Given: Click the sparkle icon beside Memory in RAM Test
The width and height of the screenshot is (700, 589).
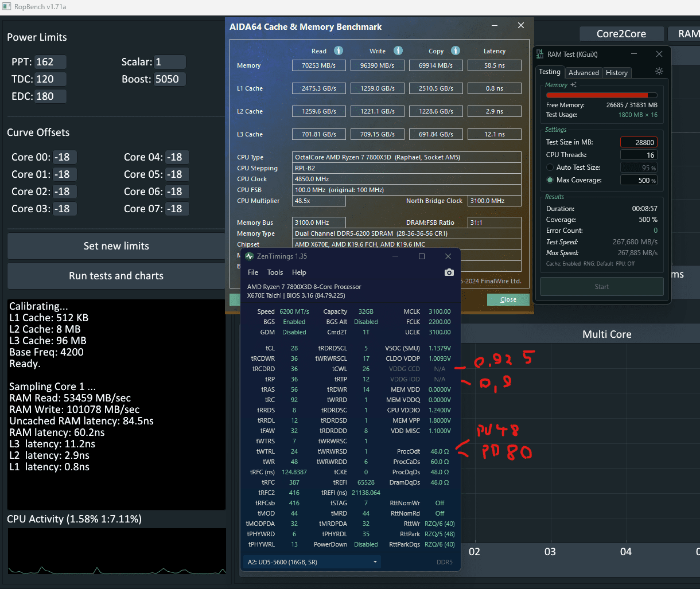Looking at the screenshot, I should [x=573, y=85].
